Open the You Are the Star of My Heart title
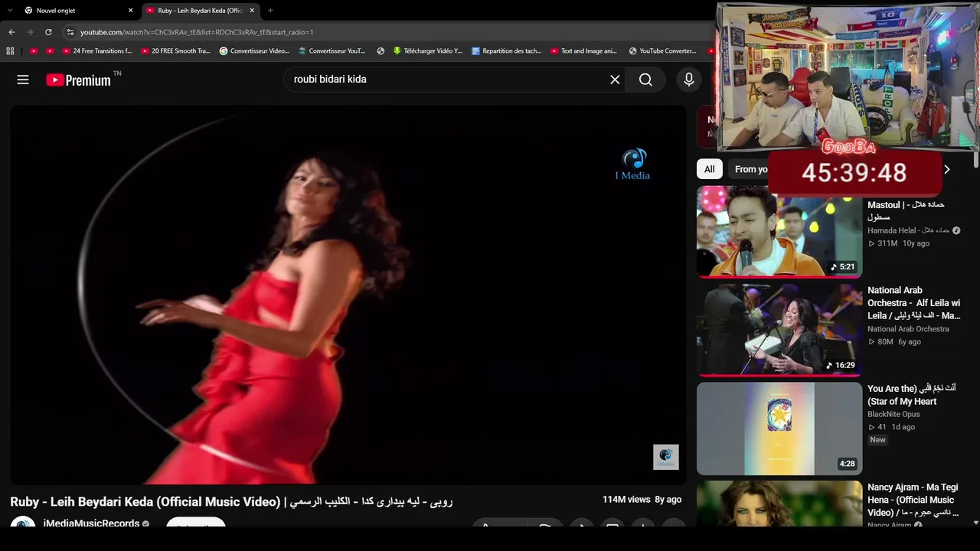The width and height of the screenshot is (980, 551). click(912, 395)
